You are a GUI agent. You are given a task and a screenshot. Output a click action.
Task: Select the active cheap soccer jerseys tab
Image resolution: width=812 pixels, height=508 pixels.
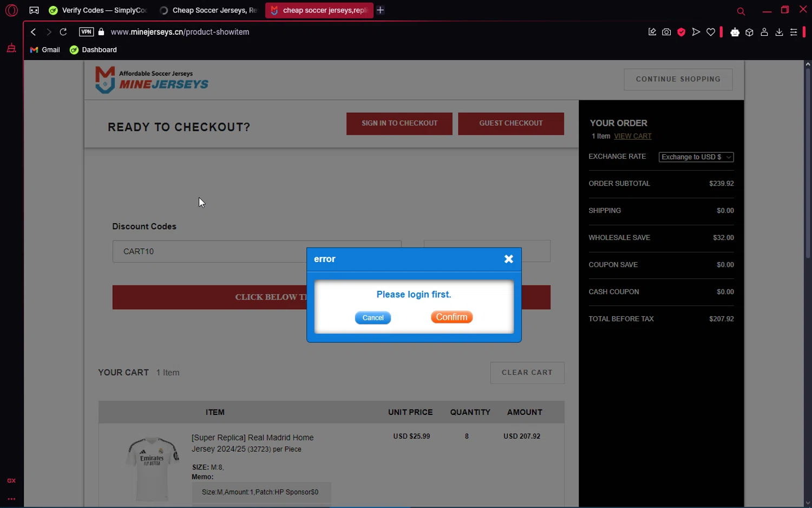coord(319,10)
